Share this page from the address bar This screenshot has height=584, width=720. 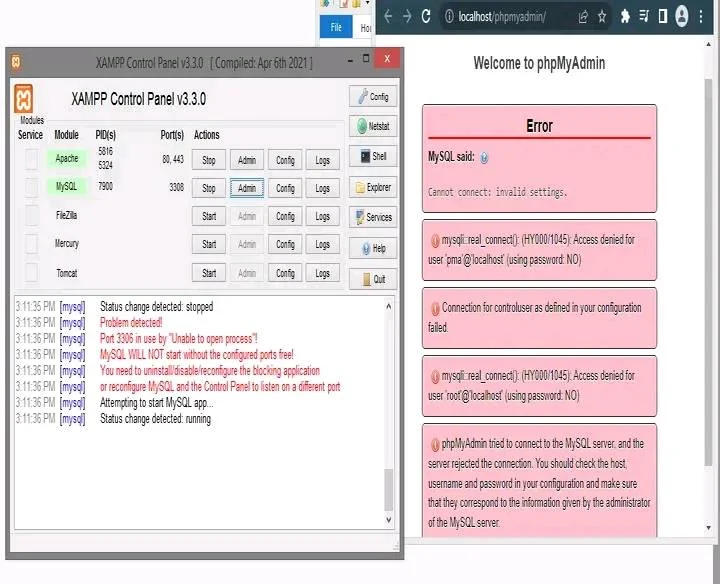[x=583, y=17]
